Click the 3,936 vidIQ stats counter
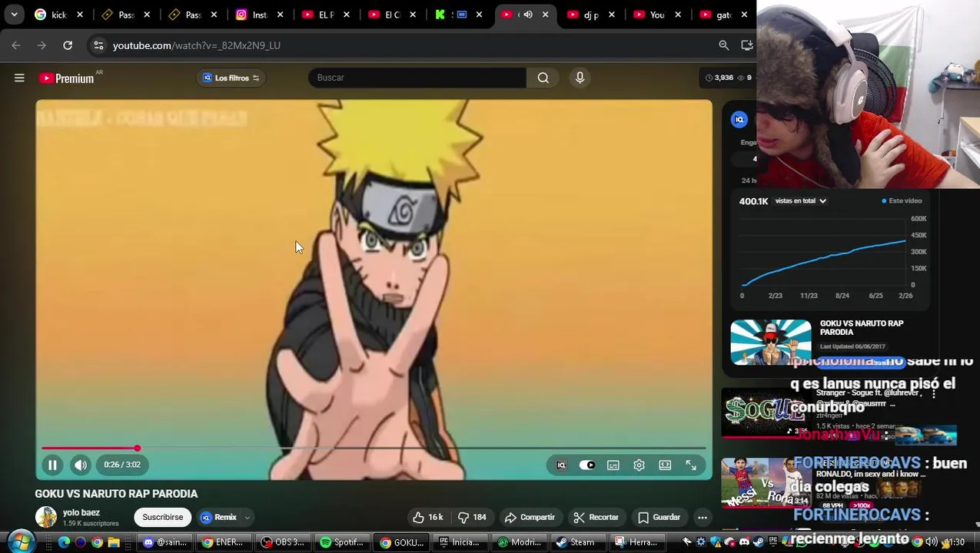Screen dimensions: 980x553 [719, 78]
